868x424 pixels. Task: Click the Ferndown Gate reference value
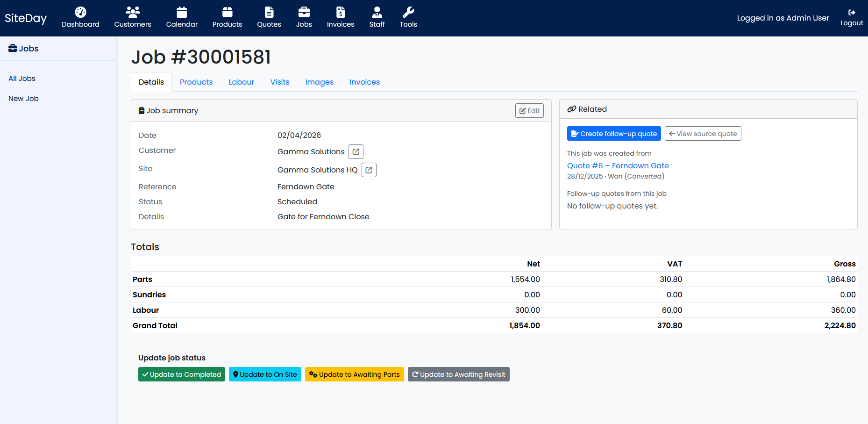306,187
